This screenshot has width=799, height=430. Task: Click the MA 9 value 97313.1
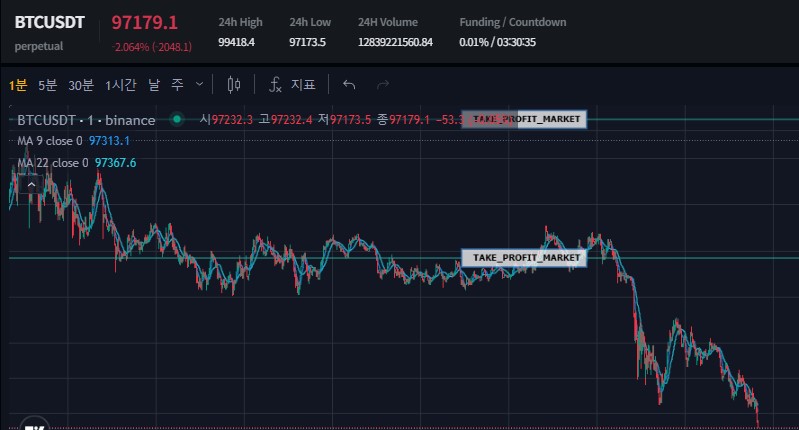[x=109, y=141]
